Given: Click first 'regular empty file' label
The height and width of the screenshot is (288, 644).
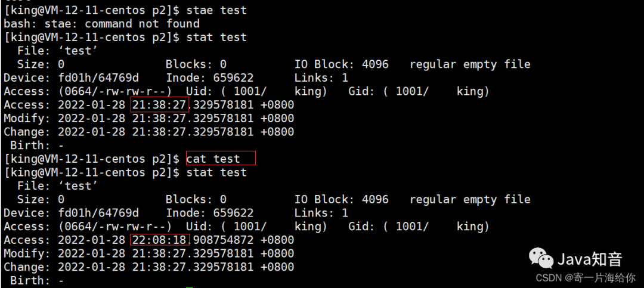Looking at the screenshot, I should 470,64.
